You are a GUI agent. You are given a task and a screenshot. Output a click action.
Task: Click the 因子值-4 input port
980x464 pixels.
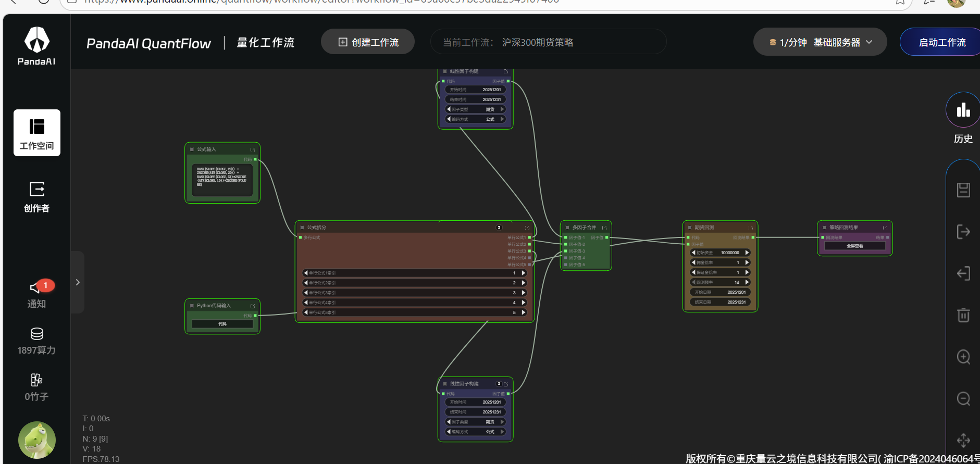(x=565, y=258)
